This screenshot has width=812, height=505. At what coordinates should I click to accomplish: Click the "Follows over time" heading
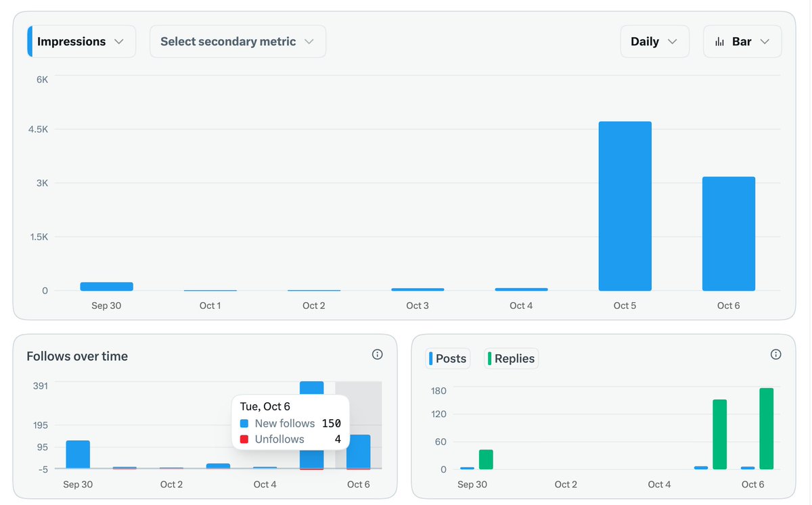(77, 356)
